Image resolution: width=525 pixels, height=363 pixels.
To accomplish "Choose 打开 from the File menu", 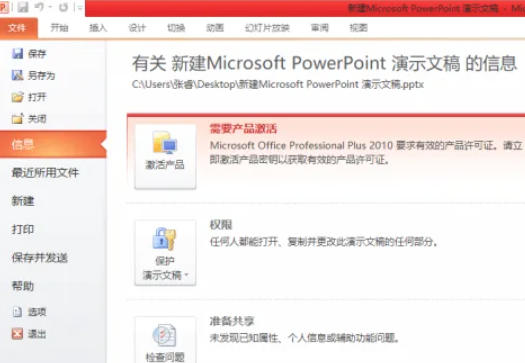I will point(37,97).
